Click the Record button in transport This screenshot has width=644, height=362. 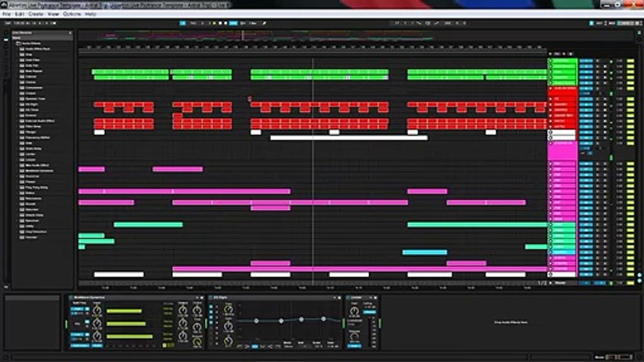pyautogui.click(x=225, y=23)
